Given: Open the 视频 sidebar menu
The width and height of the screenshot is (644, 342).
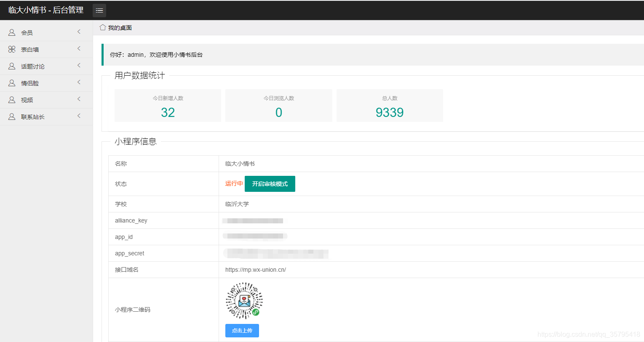Looking at the screenshot, I should point(46,100).
